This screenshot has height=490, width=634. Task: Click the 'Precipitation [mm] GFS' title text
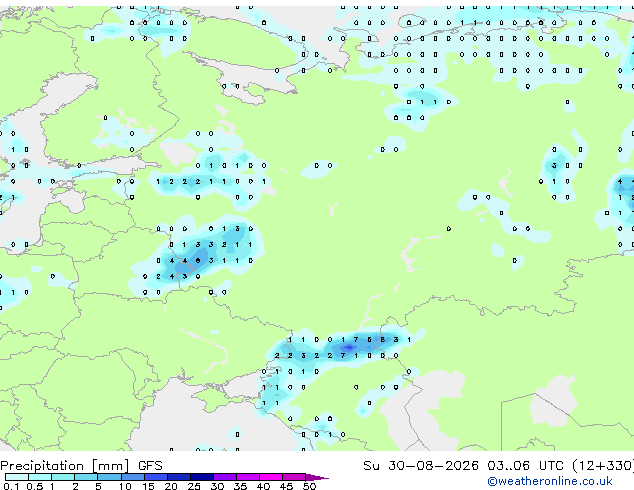pyautogui.click(x=81, y=466)
